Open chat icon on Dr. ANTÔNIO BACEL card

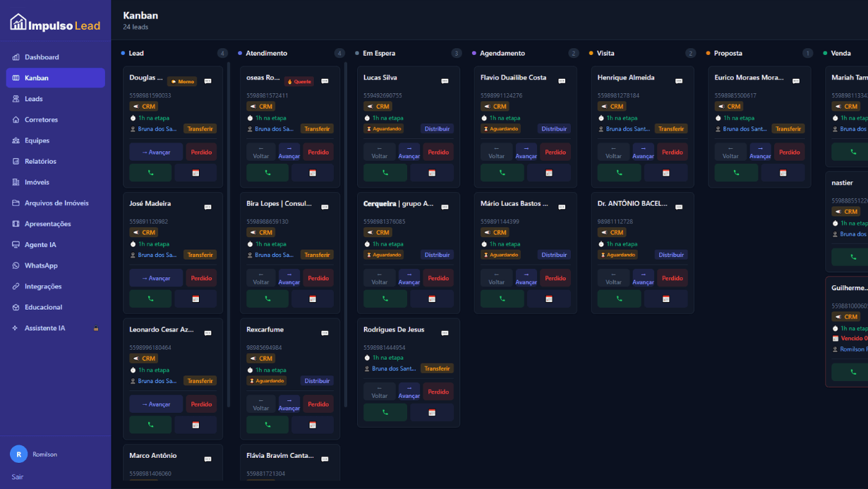(x=679, y=207)
